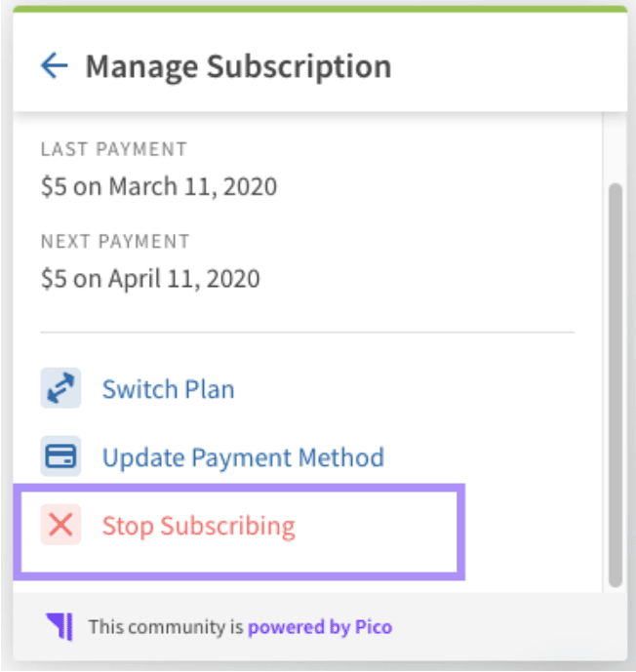The height and width of the screenshot is (672, 636).
Task: Click the horizontal divider above Switch Plan
Action: (x=307, y=333)
